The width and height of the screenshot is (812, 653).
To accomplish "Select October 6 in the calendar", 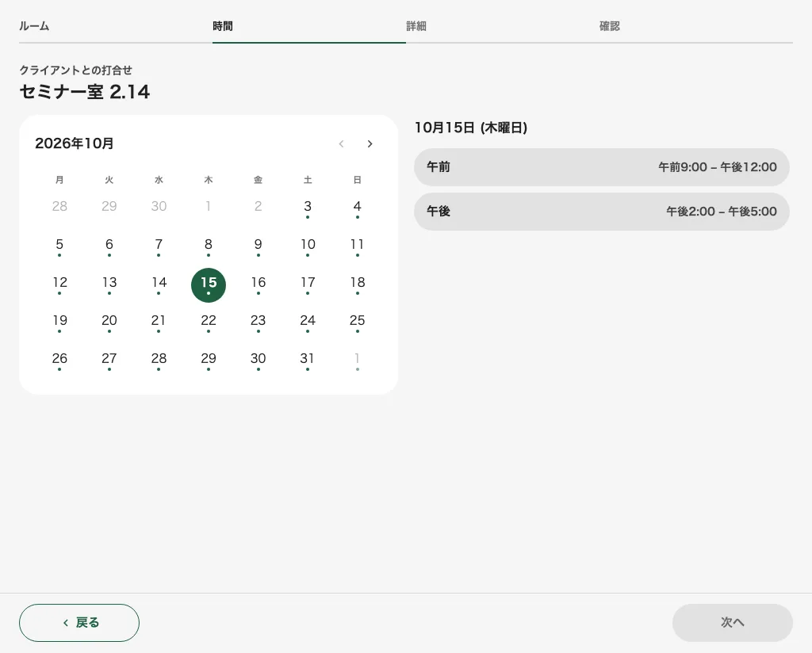I will pyautogui.click(x=109, y=246).
